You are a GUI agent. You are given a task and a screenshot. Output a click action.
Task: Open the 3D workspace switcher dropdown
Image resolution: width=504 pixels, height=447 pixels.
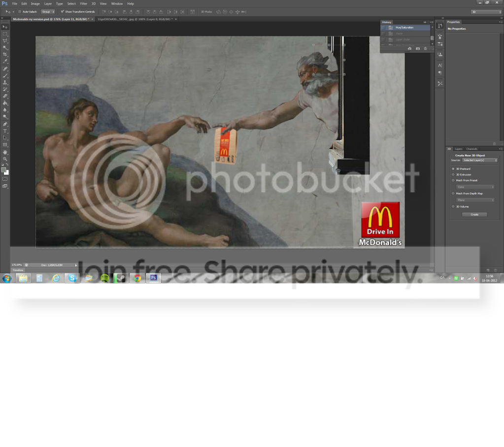(486, 12)
